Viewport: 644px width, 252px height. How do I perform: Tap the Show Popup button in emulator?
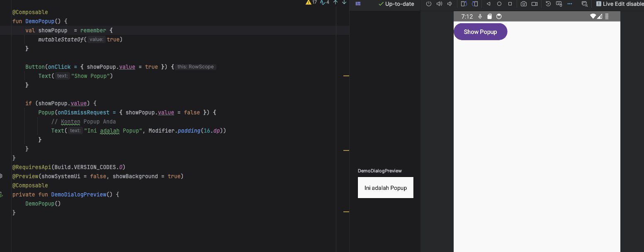480,32
